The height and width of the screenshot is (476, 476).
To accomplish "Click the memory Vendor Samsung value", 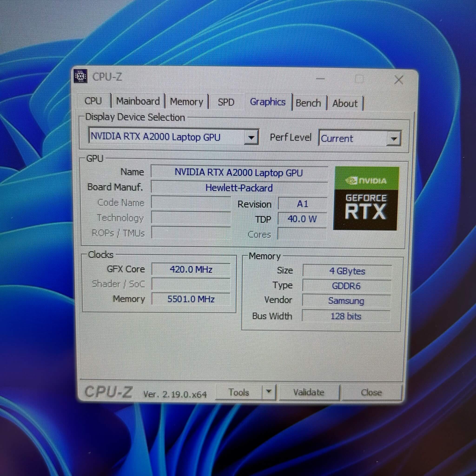I will pos(346,301).
